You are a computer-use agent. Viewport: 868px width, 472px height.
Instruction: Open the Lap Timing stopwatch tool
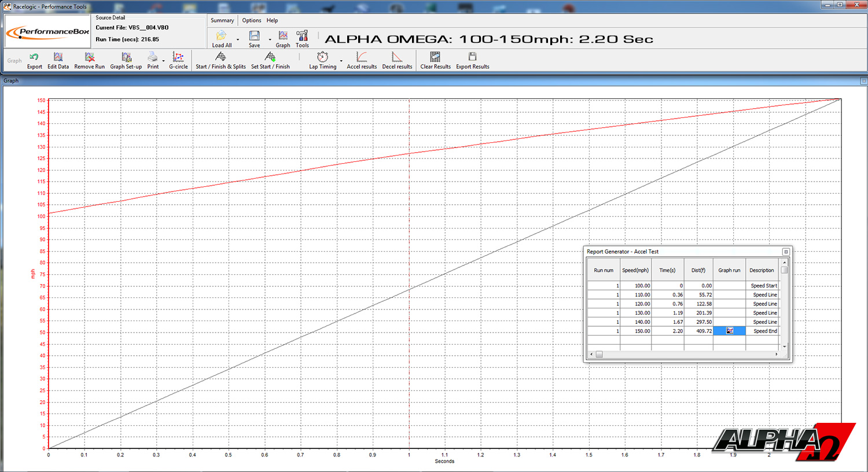pyautogui.click(x=322, y=57)
